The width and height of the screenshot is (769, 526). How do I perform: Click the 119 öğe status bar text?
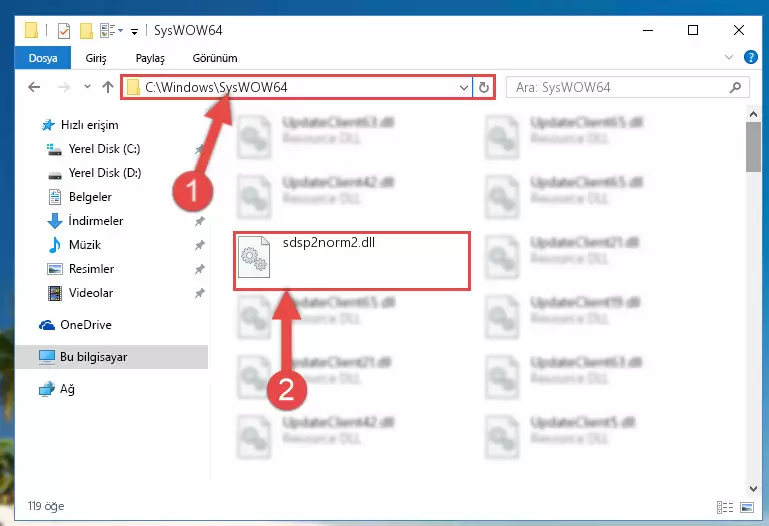(x=46, y=506)
